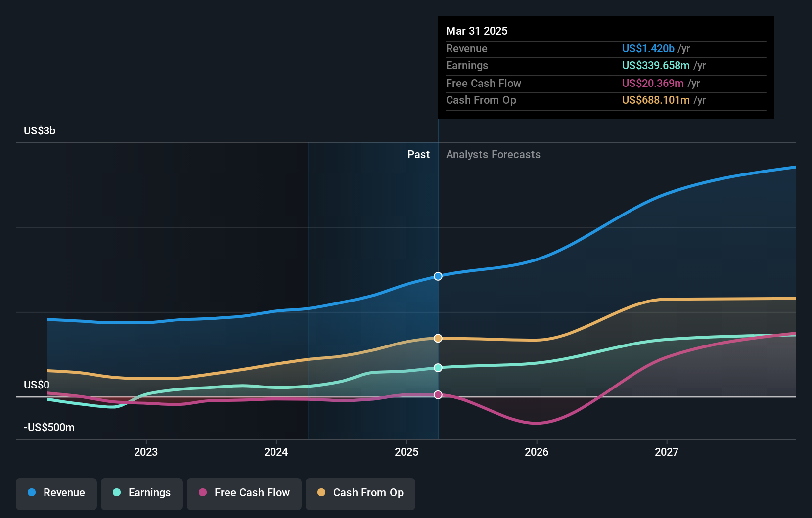
Task: Click the pink Free Cash Flow legend dot
Action: coord(203,493)
